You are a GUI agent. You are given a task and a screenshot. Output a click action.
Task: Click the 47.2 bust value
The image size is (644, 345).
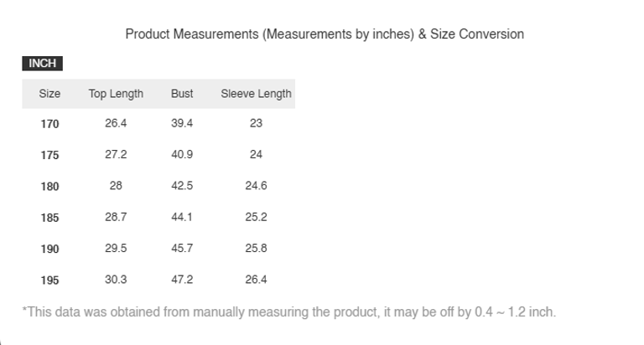(182, 280)
